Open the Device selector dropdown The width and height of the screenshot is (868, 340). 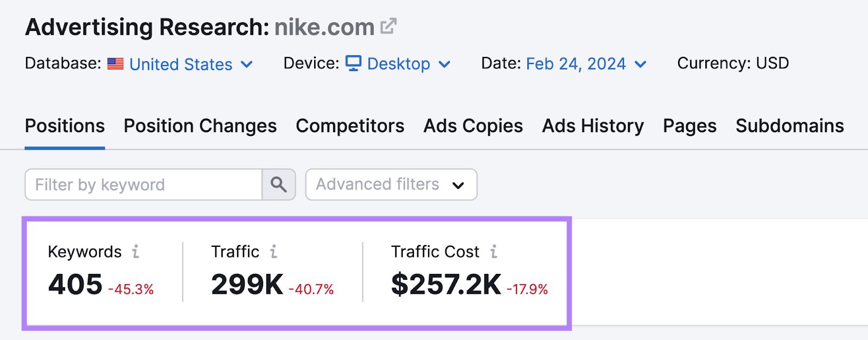(x=445, y=64)
